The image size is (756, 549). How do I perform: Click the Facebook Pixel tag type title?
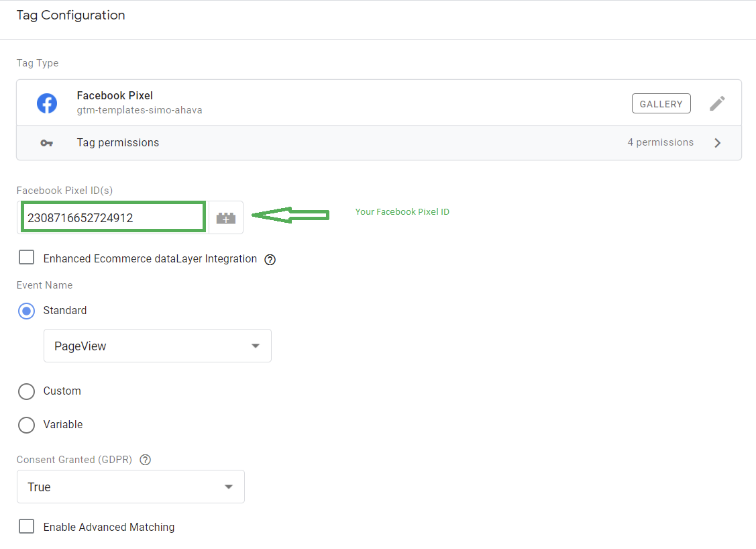pos(115,95)
